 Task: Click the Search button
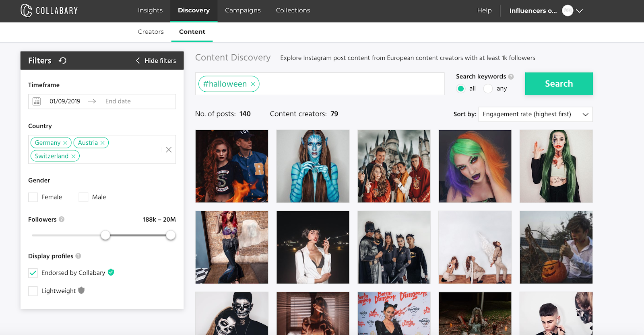pyautogui.click(x=559, y=84)
